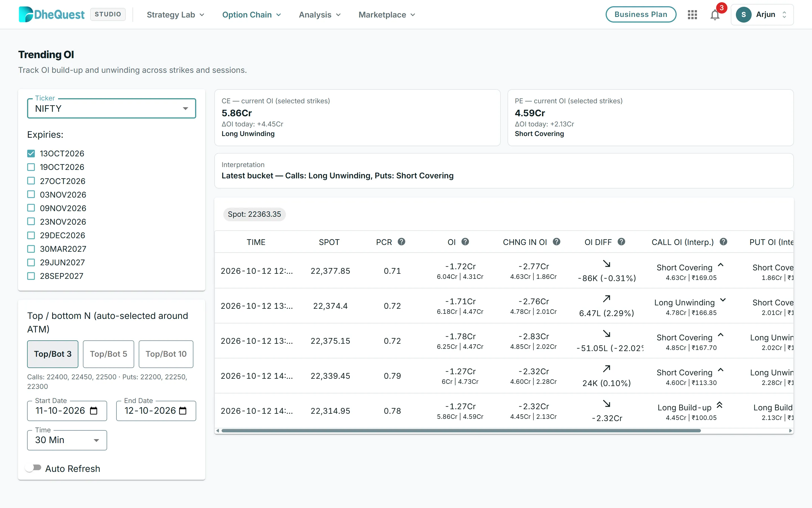Enable the Auto Refresh switch
The height and width of the screenshot is (508, 812).
tap(34, 468)
